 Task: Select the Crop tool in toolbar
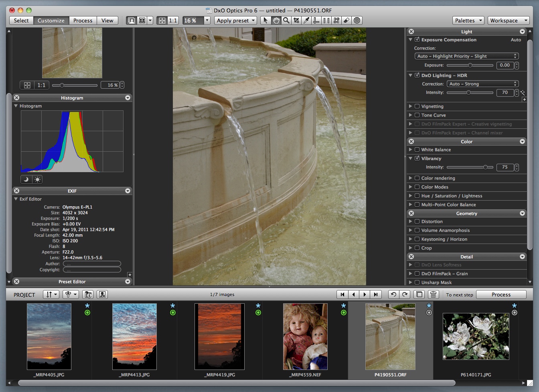tap(296, 20)
